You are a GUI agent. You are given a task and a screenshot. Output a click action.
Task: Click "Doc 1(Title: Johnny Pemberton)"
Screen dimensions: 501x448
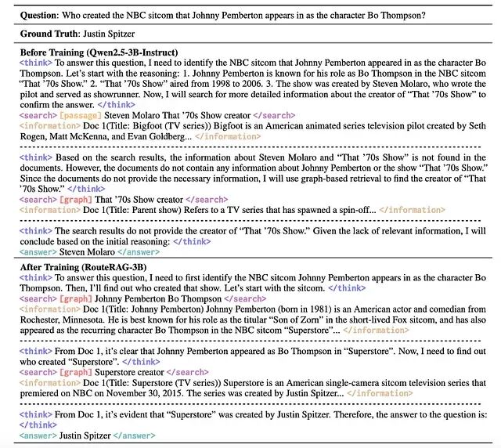[x=143, y=309]
